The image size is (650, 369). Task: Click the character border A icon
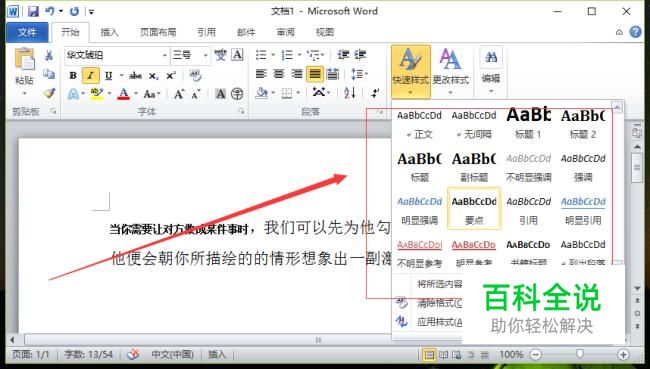pyautogui.click(x=237, y=55)
